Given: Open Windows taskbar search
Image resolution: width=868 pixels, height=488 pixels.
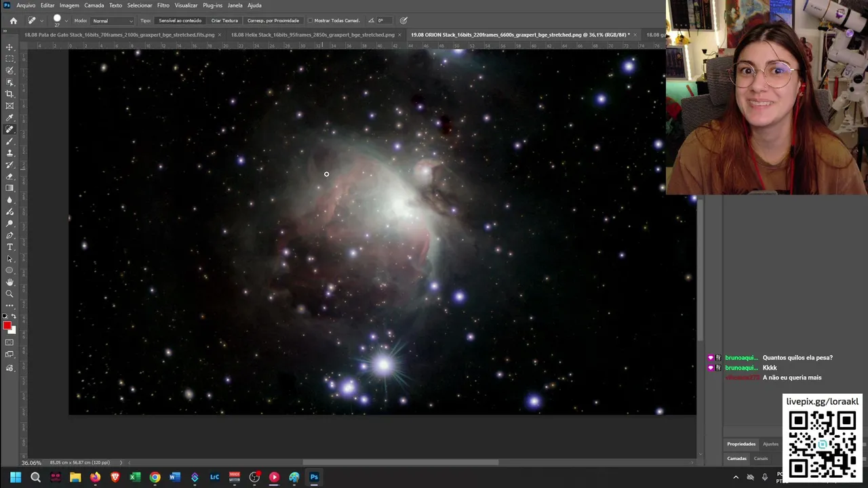Looking at the screenshot, I should point(35,477).
